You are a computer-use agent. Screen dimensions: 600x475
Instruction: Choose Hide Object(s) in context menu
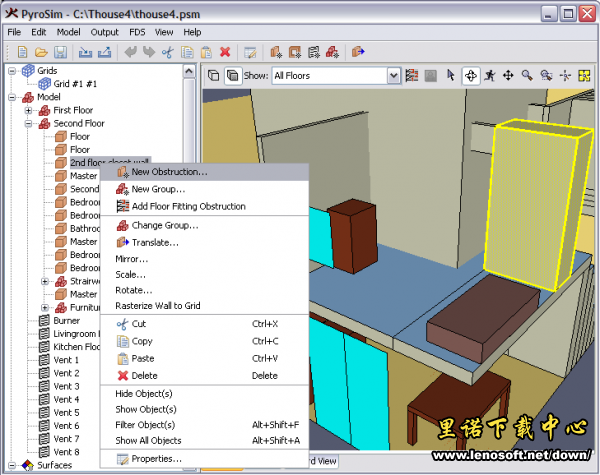(205, 394)
